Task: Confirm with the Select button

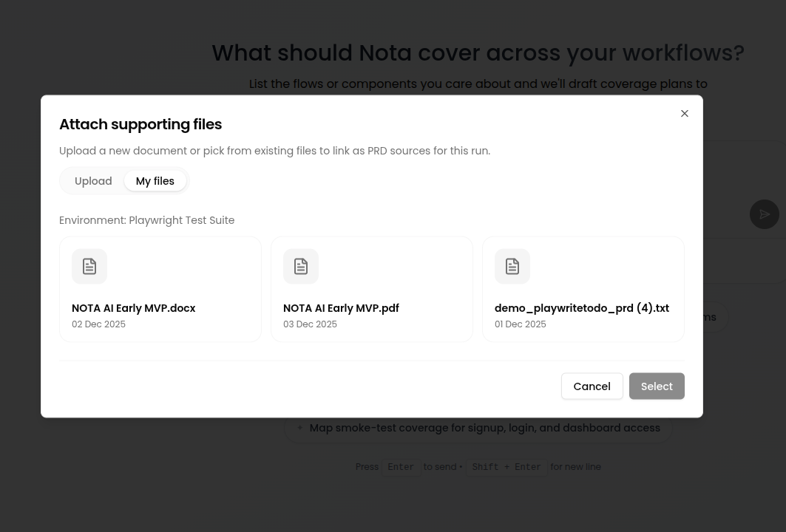Action: [x=657, y=386]
